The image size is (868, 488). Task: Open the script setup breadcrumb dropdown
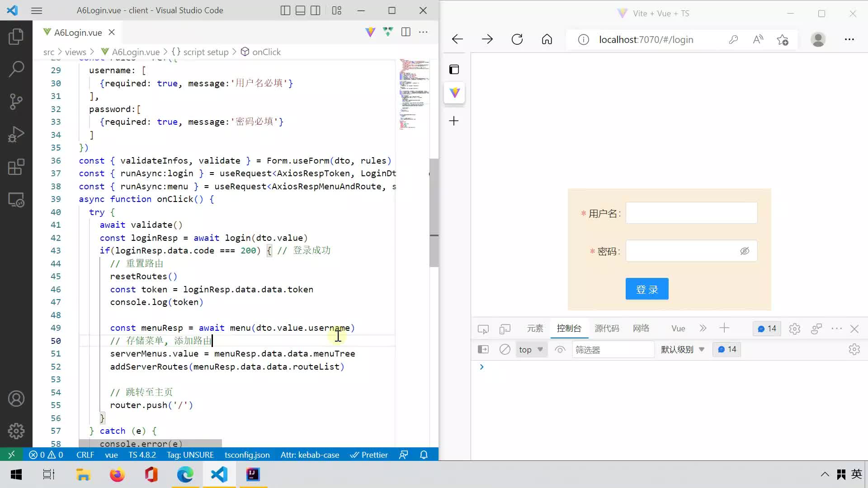point(200,52)
